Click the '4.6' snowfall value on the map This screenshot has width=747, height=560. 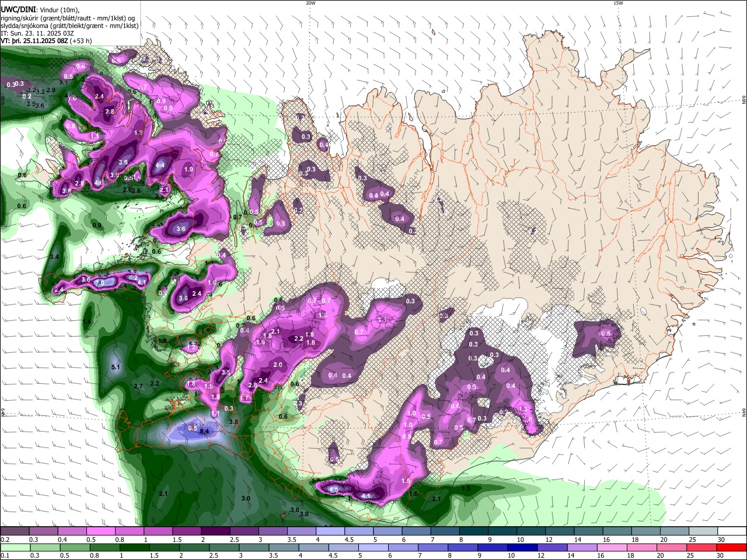click(98, 183)
